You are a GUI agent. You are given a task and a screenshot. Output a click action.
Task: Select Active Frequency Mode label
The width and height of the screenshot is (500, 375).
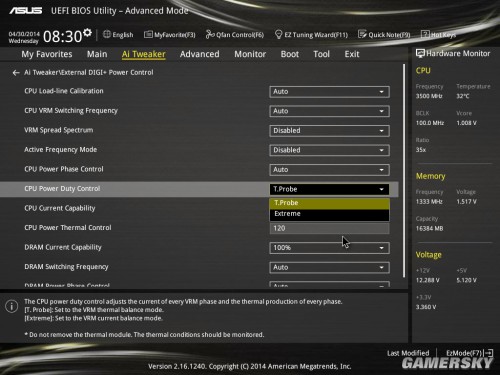(x=60, y=150)
